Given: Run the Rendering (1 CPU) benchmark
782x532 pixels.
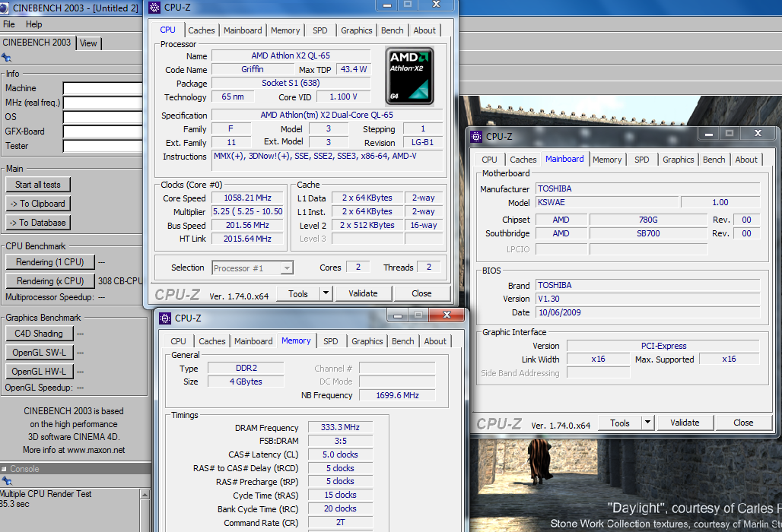Looking at the screenshot, I should 50,262.
